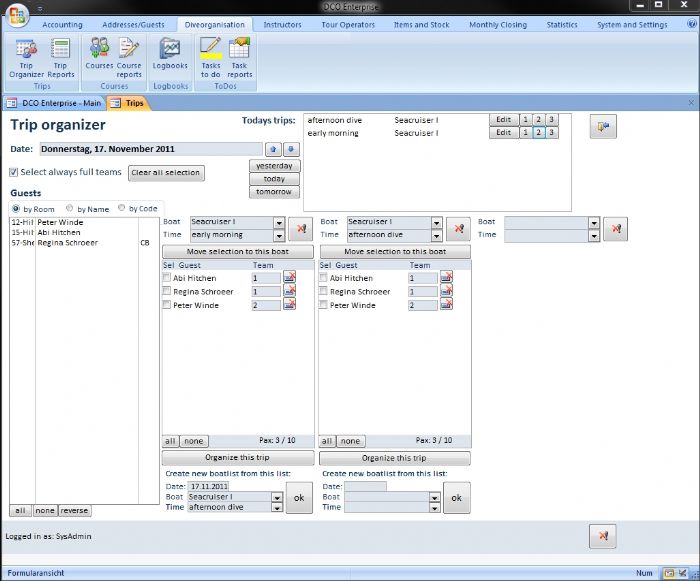Click the help icon at ribbon right
The height and width of the screenshot is (581, 700).
pyautogui.click(x=692, y=24)
